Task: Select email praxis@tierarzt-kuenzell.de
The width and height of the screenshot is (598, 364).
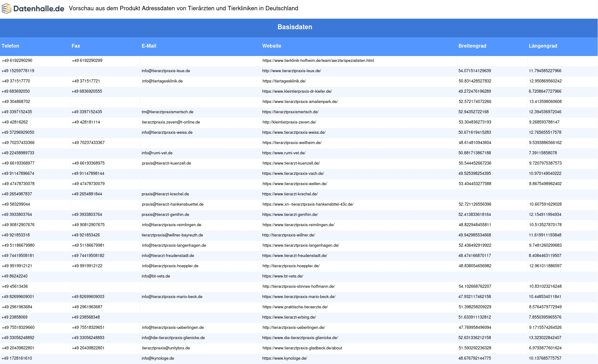Action: (167, 163)
